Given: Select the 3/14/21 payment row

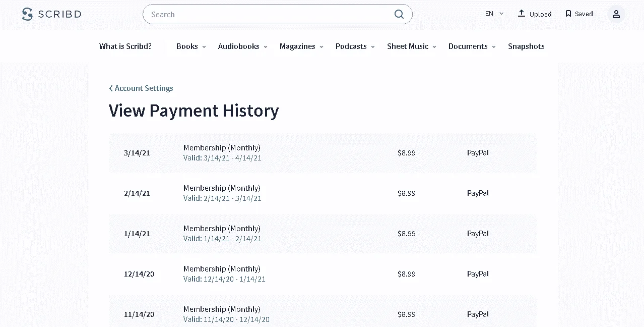Looking at the screenshot, I should (x=323, y=153).
